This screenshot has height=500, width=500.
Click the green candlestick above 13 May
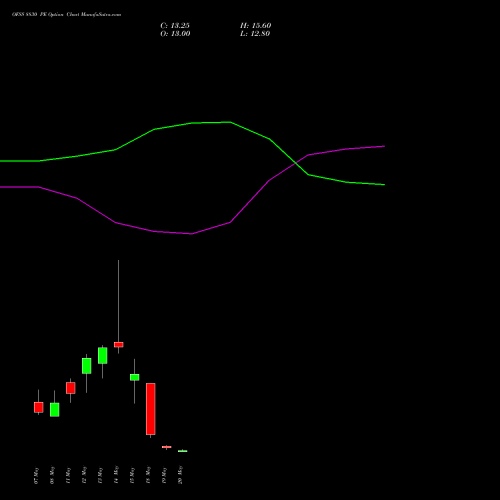103,356
